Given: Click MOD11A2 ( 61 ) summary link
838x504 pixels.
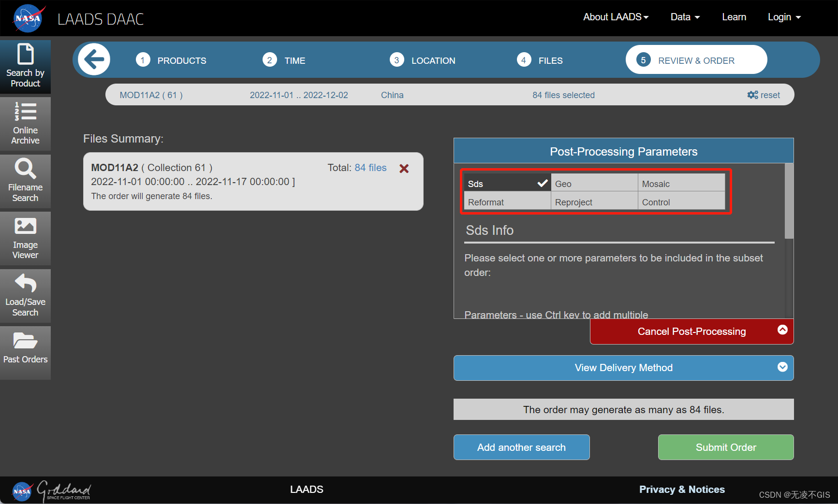Looking at the screenshot, I should (x=151, y=95).
